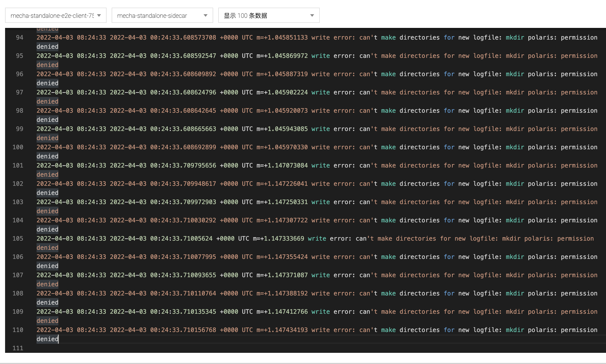Select the highlighted word denied on line 110
Image resolution: width=606 pixels, height=364 pixels.
click(47, 339)
